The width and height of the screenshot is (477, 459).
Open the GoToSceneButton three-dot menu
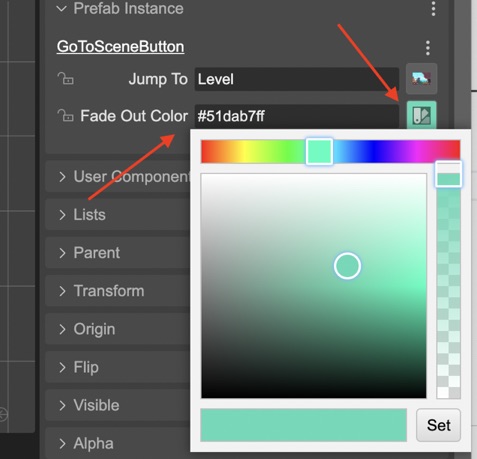428,48
